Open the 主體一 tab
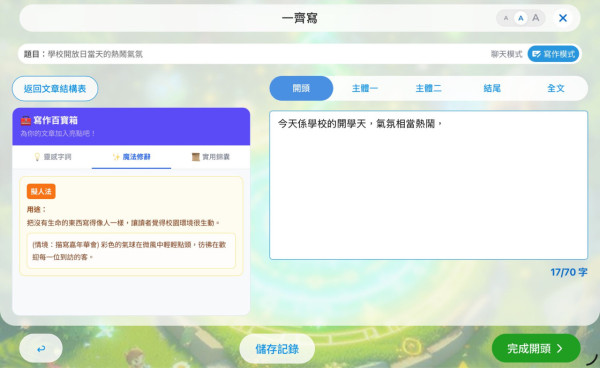 (x=365, y=88)
